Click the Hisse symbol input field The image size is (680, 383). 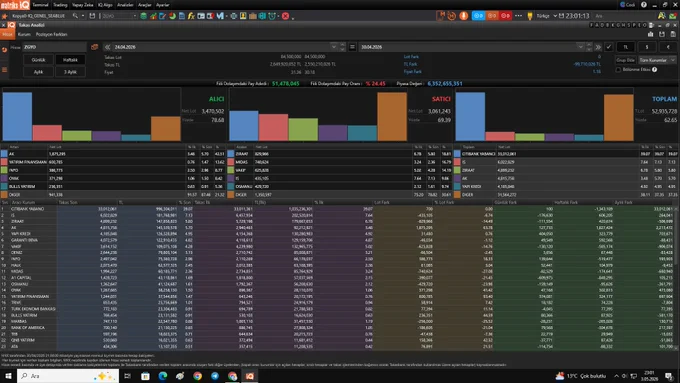click(55, 47)
